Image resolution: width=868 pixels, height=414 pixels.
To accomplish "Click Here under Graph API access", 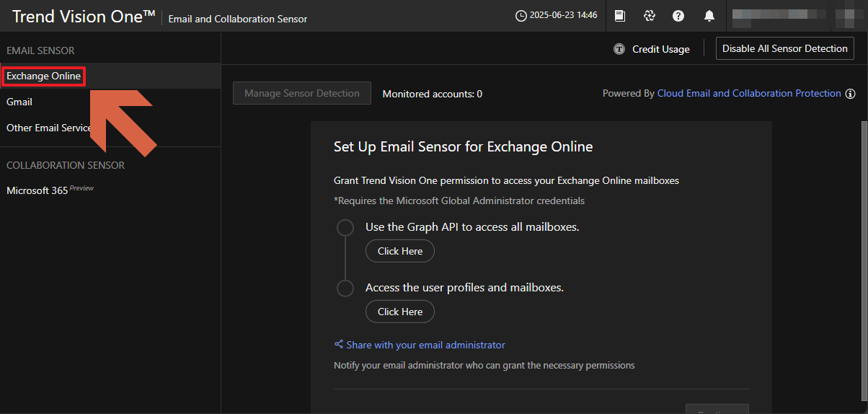I will [x=399, y=251].
